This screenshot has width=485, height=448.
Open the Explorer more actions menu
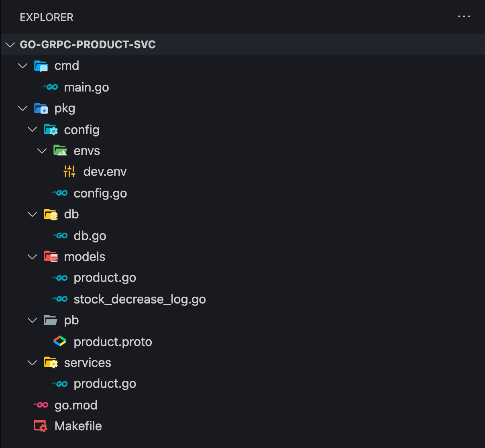(x=464, y=16)
